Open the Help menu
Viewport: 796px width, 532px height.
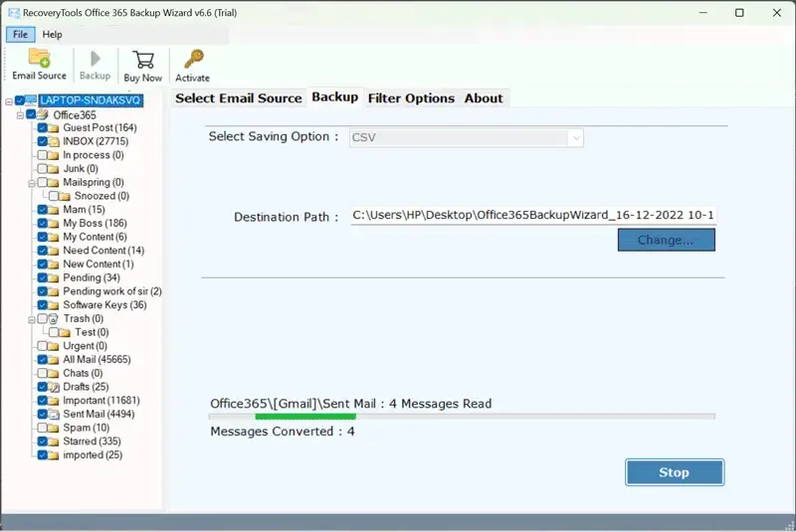[x=53, y=35]
